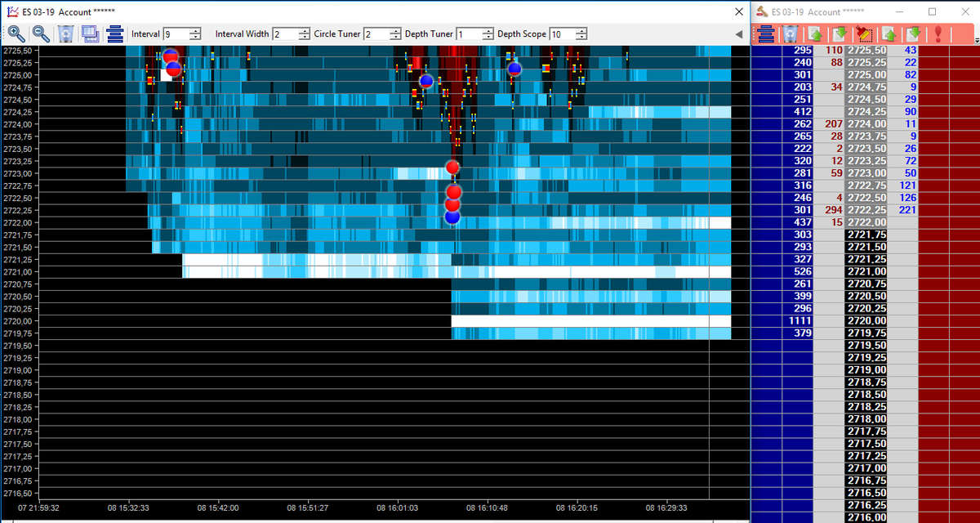Click second green up-arrow document icon in DOM
The width and height of the screenshot is (980, 523).
click(x=889, y=34)
